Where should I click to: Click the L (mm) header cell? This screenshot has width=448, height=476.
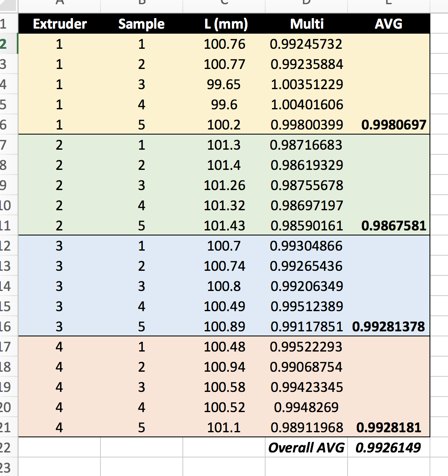click(x=224, y=24)
